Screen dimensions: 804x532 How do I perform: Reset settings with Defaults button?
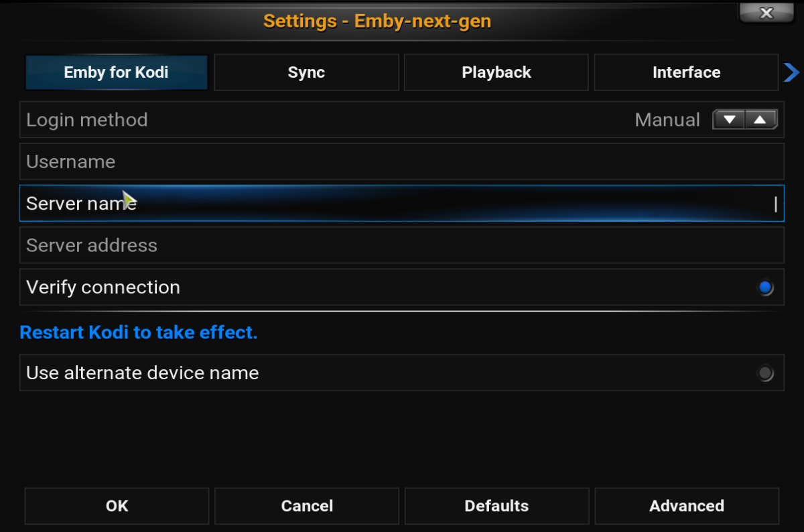496,506
